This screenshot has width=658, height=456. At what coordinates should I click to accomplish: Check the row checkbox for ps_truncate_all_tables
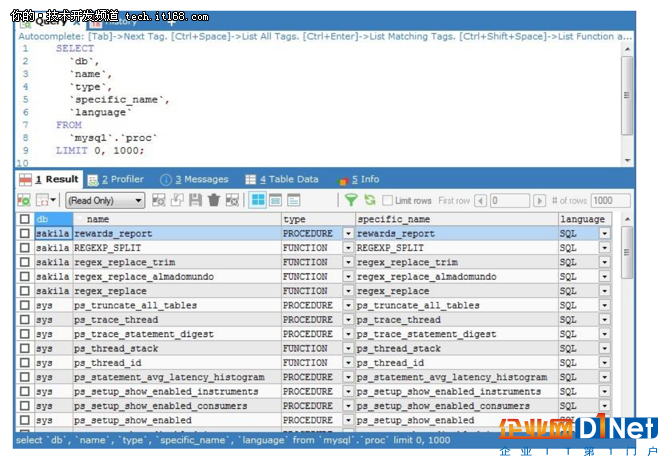(25, 305)
